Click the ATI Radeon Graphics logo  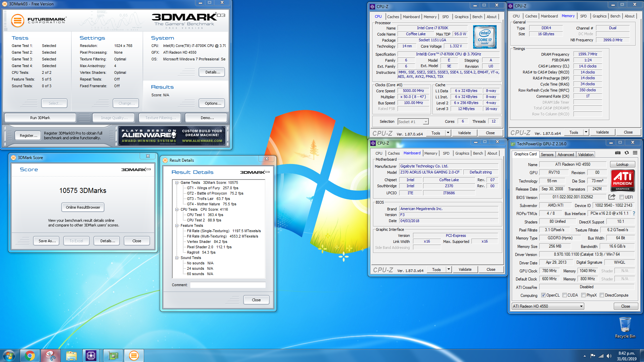[x=623, y=180]
